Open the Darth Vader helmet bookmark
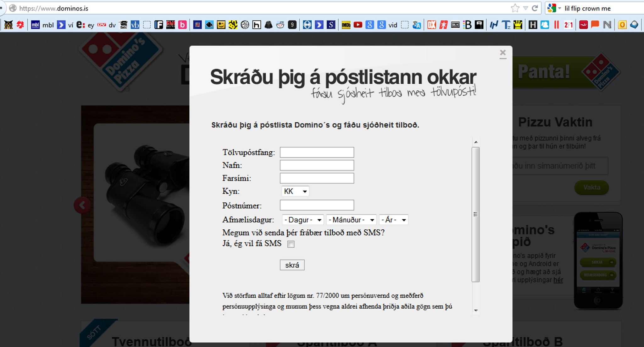The height and width of the screenshot is (347, 644). tap(268, 25)
